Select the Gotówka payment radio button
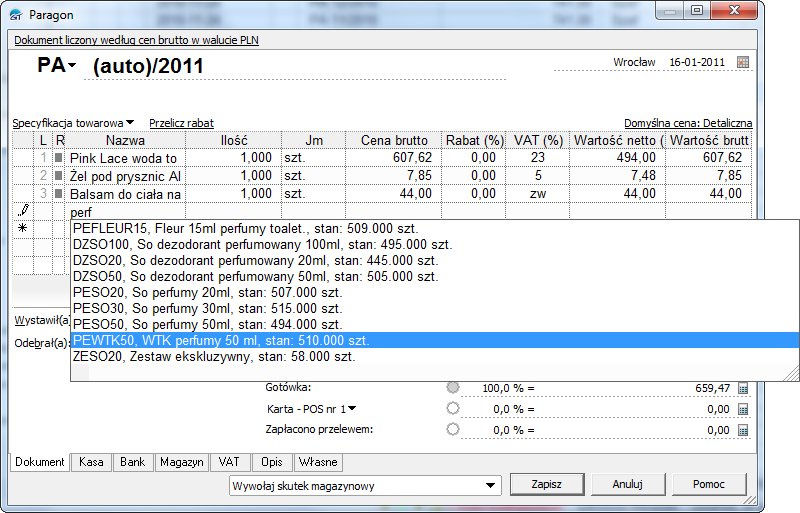 click(453, 387)
